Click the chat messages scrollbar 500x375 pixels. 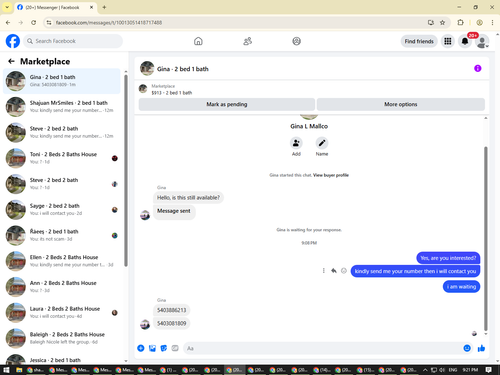coord(485,238)
